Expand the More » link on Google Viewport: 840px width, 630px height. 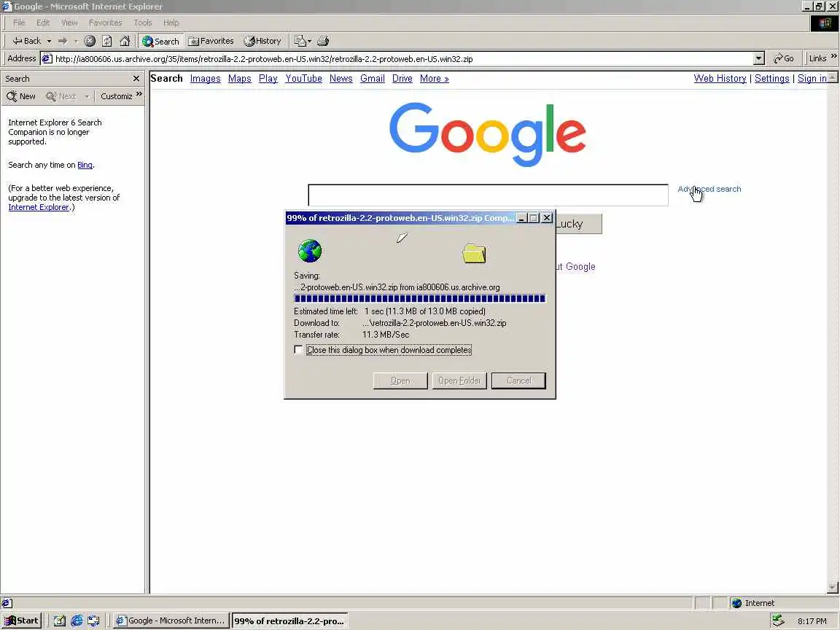[x=435, y=78]
